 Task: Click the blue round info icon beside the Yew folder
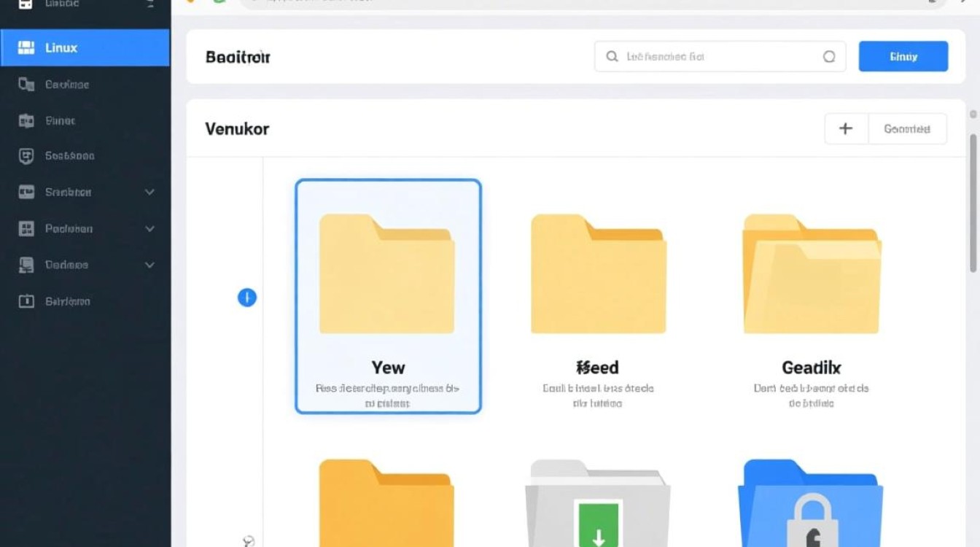pos(247,298)
